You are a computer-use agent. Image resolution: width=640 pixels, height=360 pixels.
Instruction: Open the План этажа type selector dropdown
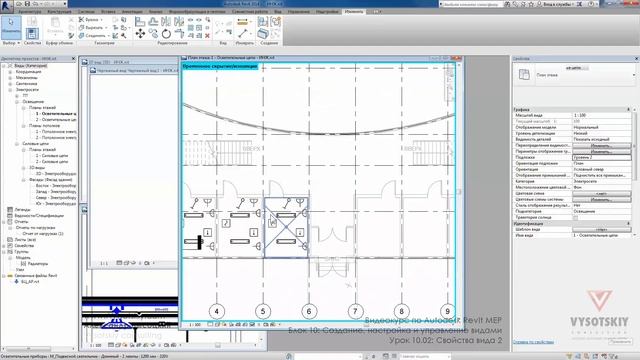634,75
